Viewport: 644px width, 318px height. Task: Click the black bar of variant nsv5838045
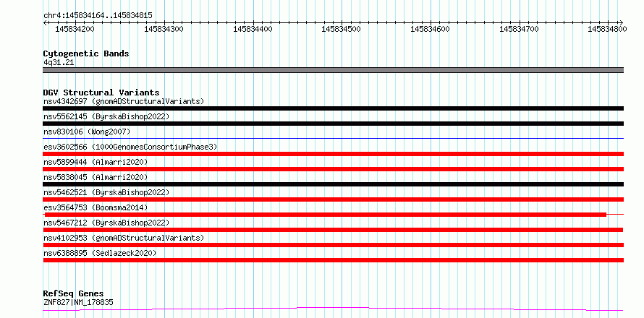tap(334, 184)
